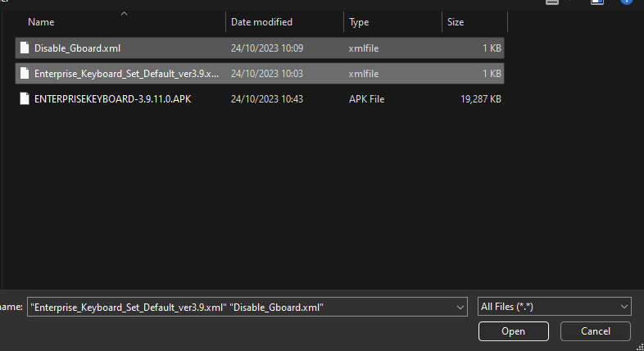Select Disable_Gboard.xml file name
Image resolution: width=644 pixels, height=351 pixels.
click(77, 48)
